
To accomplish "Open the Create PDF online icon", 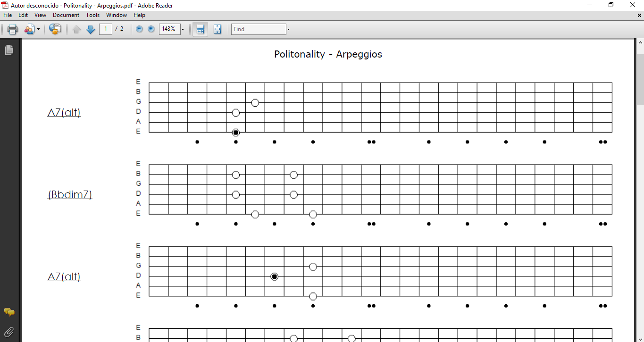I will pyautogui.click(x=30, y=29).
